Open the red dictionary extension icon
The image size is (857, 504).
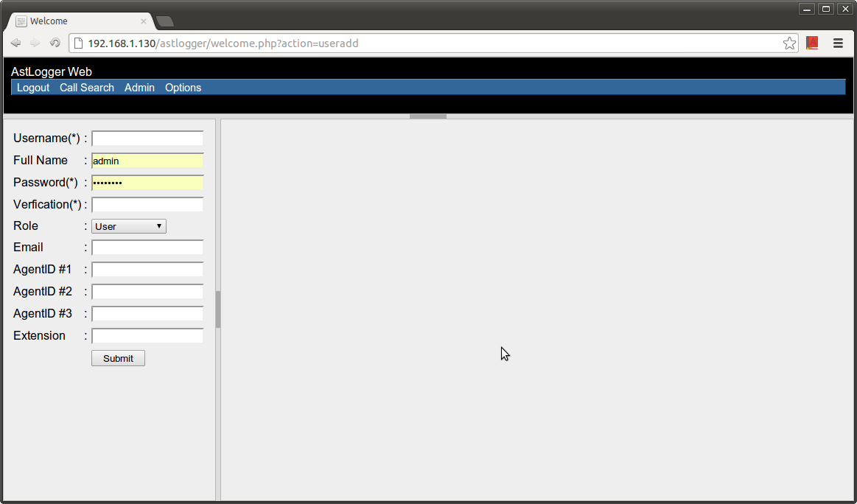pyautogui.click(x=812, y=43)
